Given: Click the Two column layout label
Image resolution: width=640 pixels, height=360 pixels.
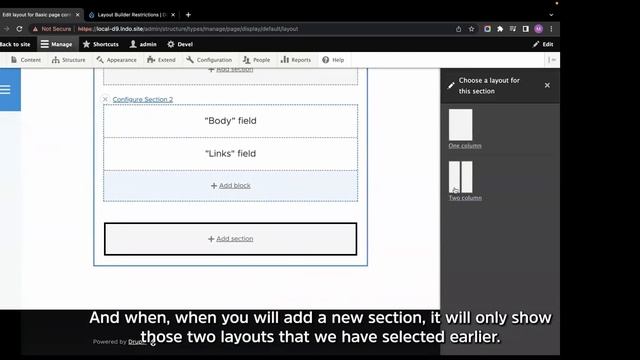Looking at the screenshot, I should (465, 198).
